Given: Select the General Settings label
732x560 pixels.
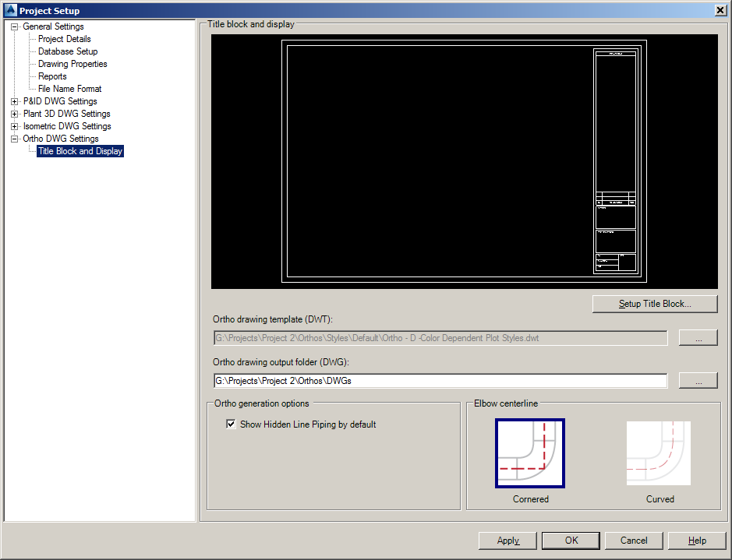Looking at the screenshot, I should tap(53, 26).
